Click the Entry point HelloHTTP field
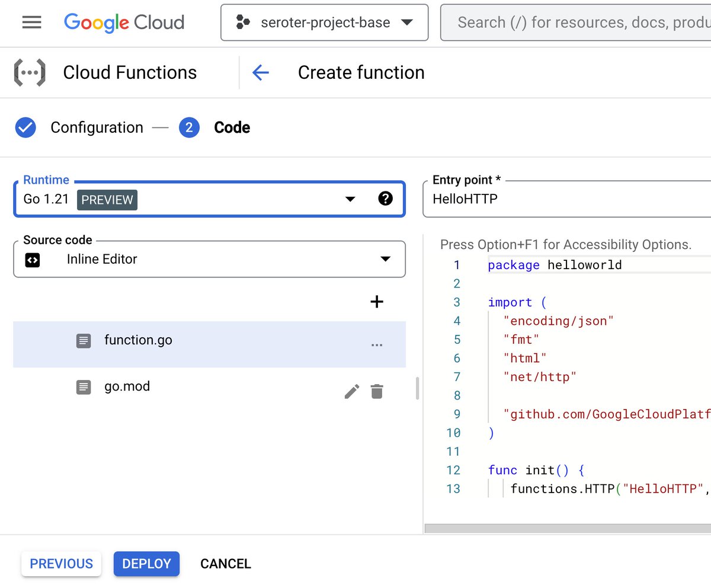The width and height of the screenshot is (711, 588). [x=568, y=199]
